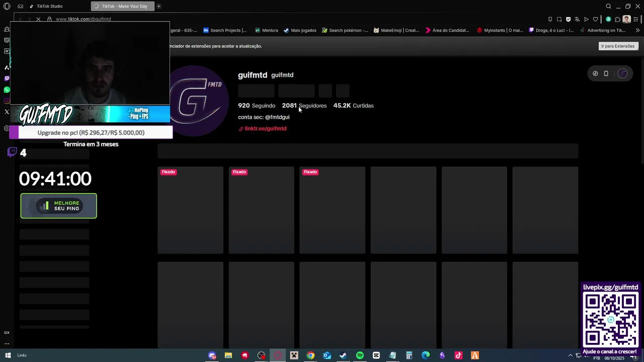Click the green extension icon in toolbar

click(608, 19)
